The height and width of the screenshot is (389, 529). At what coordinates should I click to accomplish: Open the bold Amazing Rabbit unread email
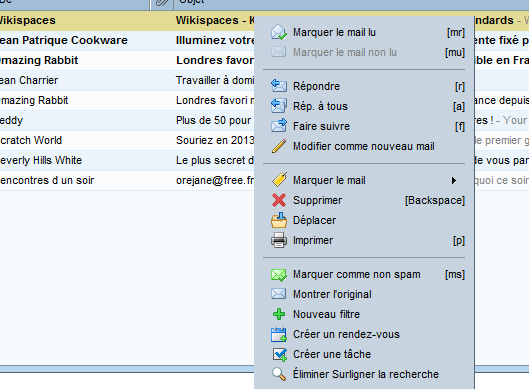pyautogui.click(x=127, y=60)
